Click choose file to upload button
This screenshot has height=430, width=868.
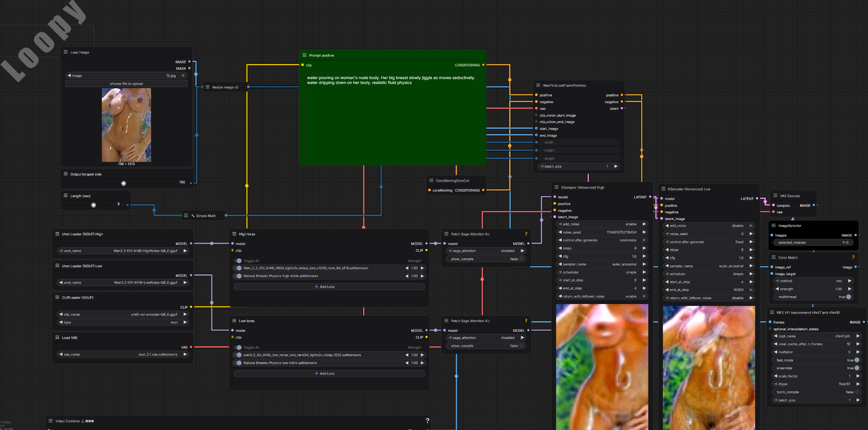coord(126,84)
